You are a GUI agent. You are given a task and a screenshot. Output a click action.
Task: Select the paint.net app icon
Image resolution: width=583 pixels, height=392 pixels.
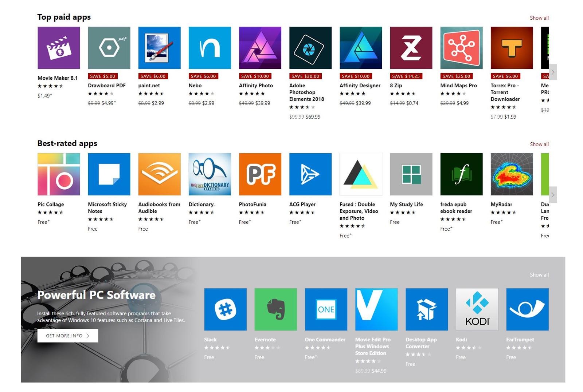pos(159,48)
